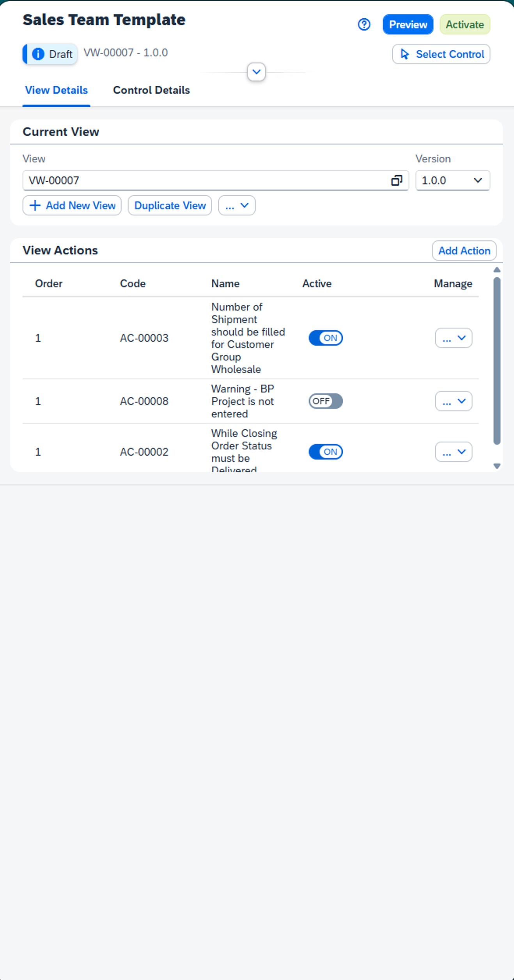Enable the AC-00008 active switch

(326, 401)
